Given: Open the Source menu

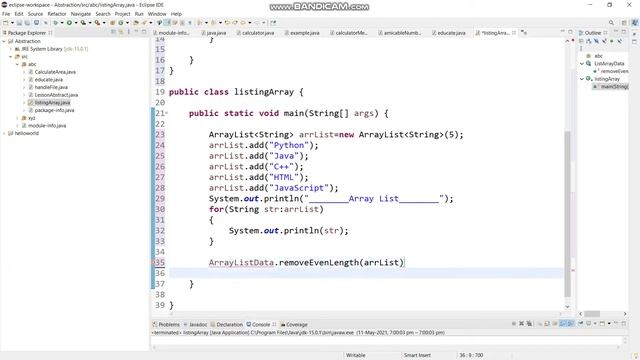Looking at the screenshot, I should (35, 14).
